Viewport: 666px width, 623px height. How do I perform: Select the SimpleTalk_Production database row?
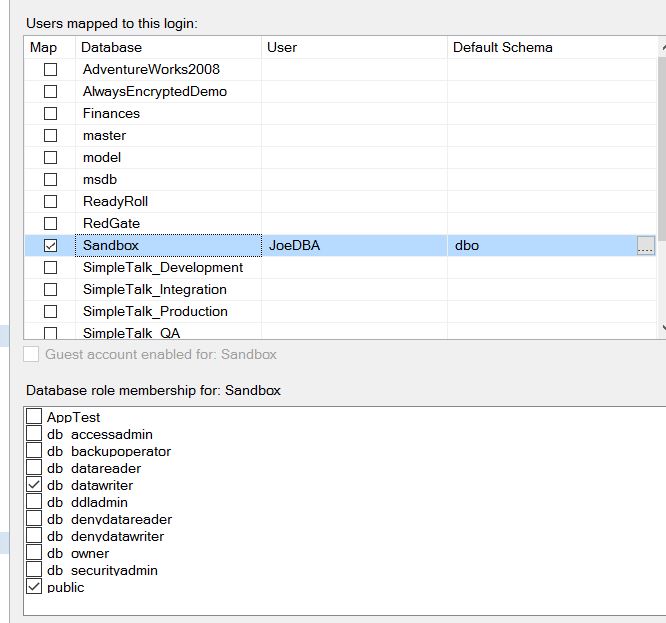point(155,311)
